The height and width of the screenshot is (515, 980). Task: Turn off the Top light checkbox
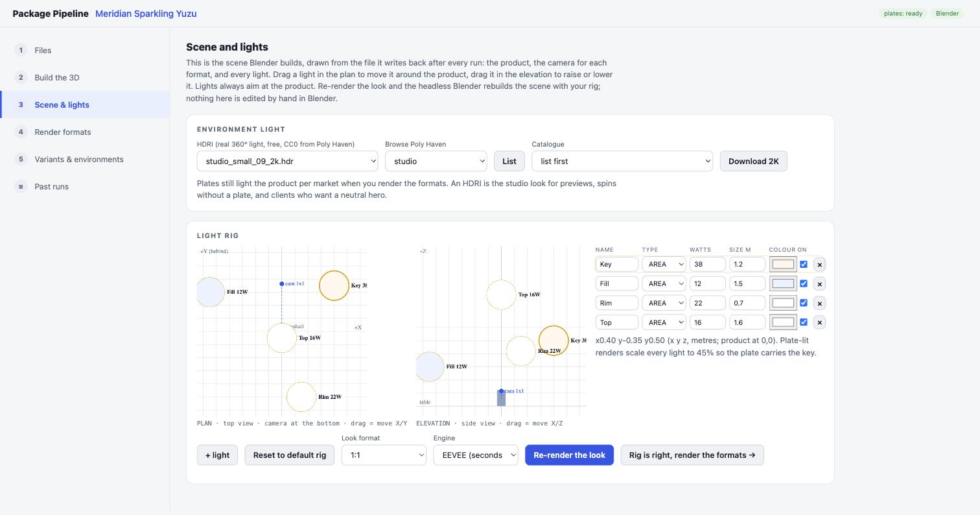pos(804,322)
